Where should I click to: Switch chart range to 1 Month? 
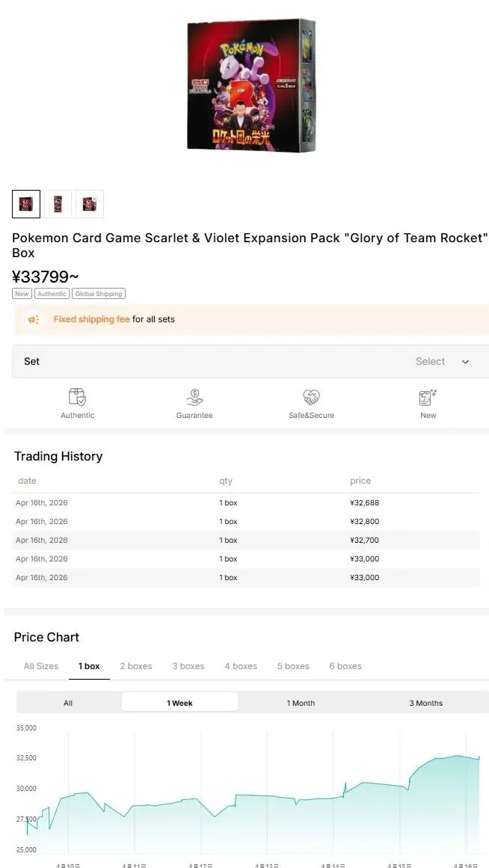[x=301, y=703]
